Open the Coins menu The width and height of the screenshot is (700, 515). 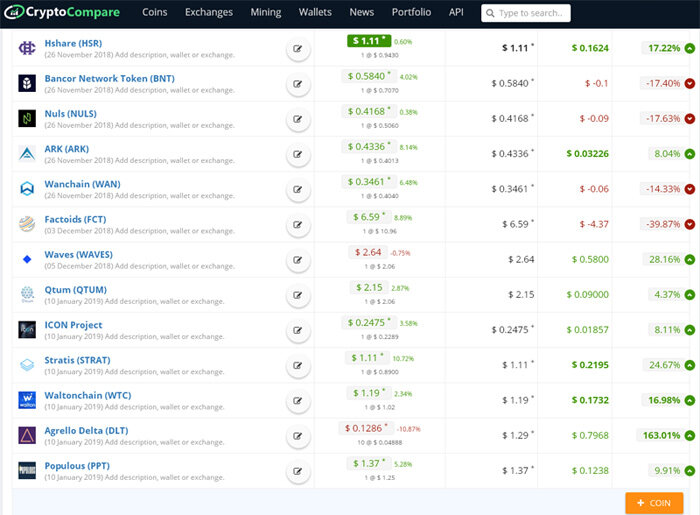[x=154, y=12]
